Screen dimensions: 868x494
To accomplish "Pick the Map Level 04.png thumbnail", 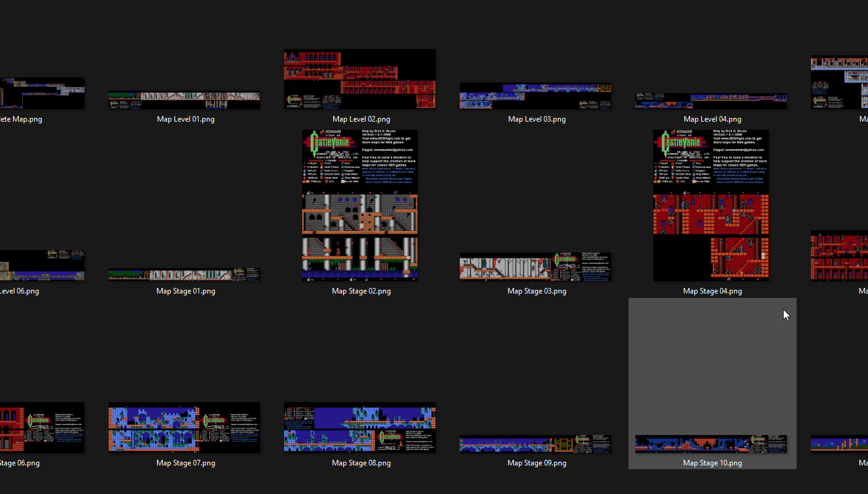I will (x=711, y=101).
